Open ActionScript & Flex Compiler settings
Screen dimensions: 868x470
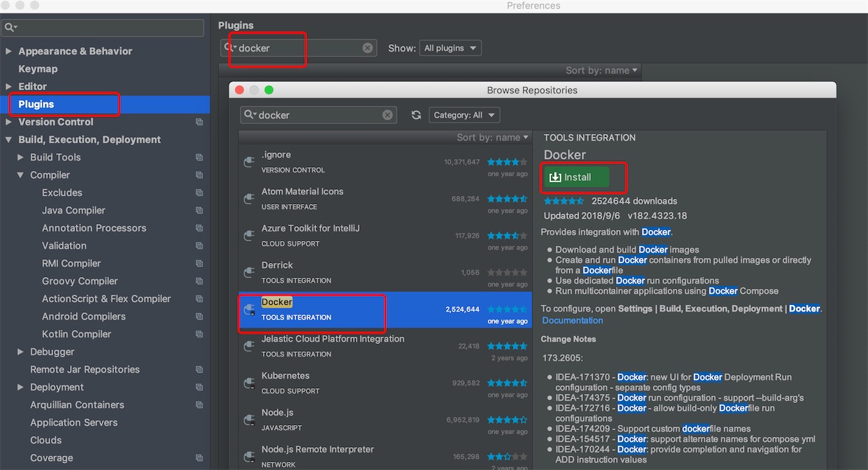coord(105,299)
